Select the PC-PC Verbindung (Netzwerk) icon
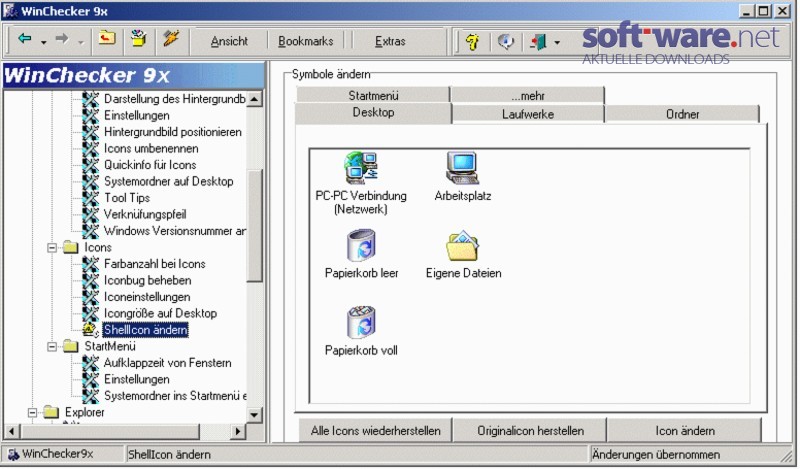Viewport: 800px width, 469px height. tap(361, 183)
